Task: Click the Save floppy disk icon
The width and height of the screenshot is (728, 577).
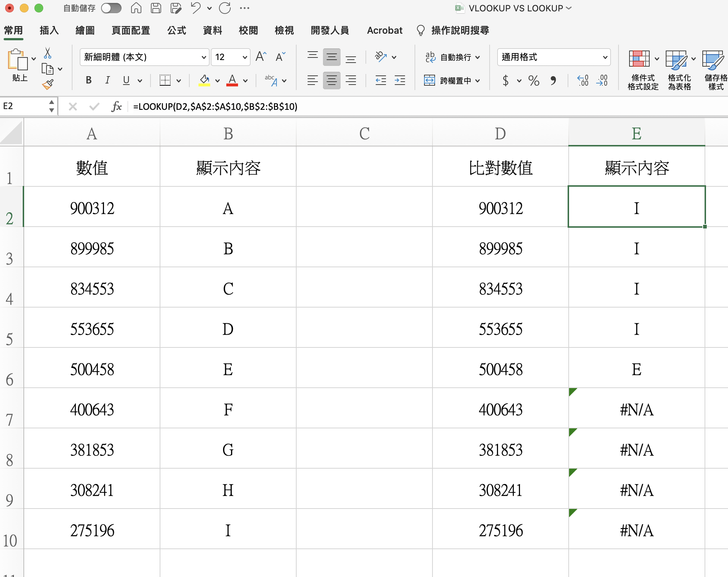Action: 156,8
